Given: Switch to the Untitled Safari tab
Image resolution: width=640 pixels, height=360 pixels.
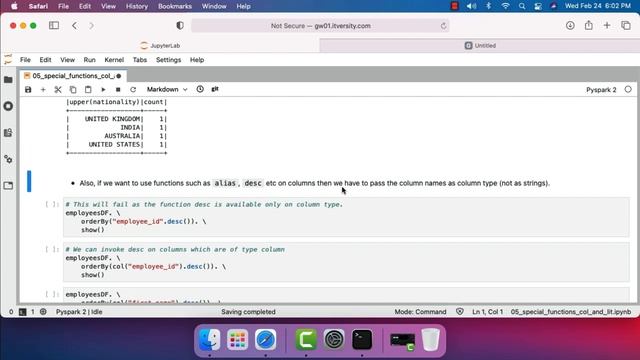Looking at the screenshot, I should coord(480,46).
